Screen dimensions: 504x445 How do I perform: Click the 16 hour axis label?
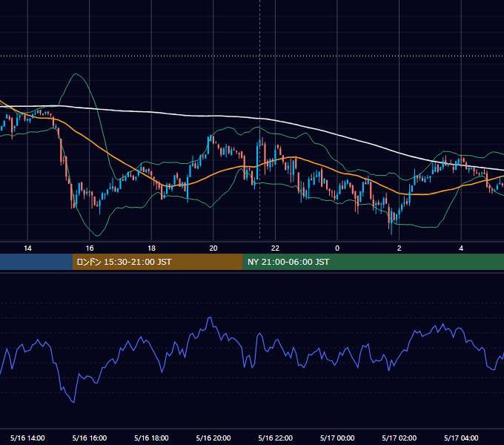[90, 248]
